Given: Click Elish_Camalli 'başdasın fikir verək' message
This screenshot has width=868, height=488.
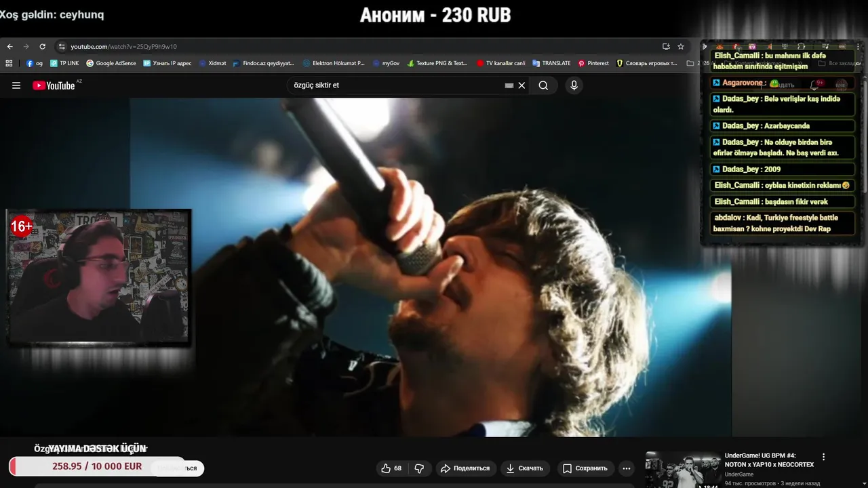Looking at the screenshot, I should point(783,202).
